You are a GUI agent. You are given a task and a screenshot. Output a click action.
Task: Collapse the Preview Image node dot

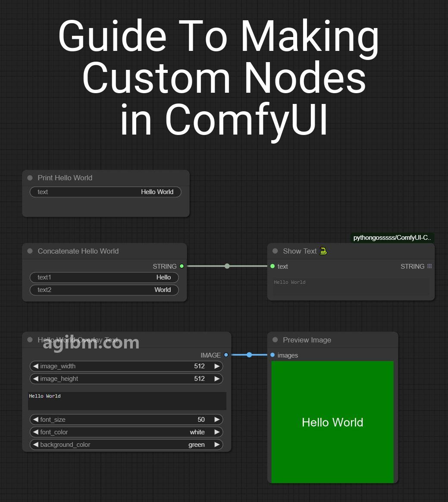[x=275, y=340]
